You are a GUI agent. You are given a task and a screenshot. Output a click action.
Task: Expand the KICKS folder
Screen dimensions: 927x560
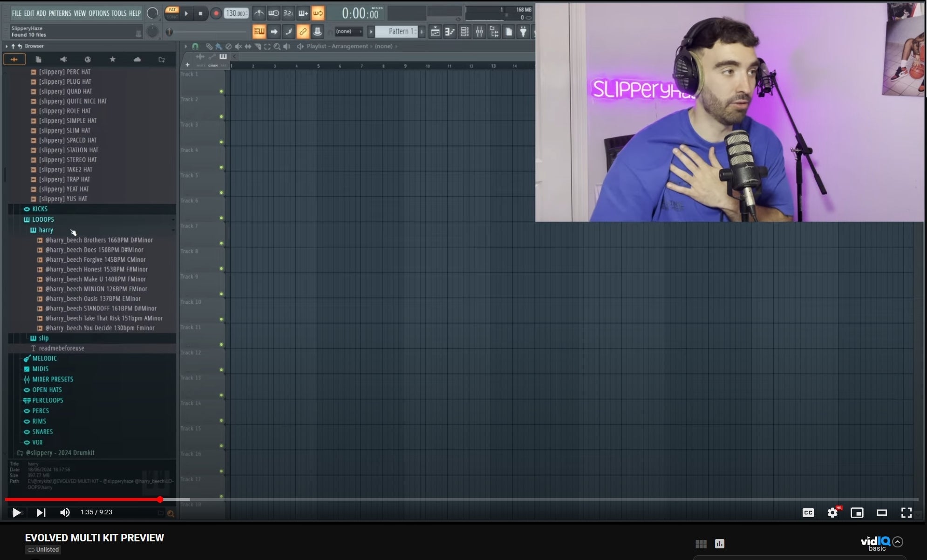tap(40, 209)
